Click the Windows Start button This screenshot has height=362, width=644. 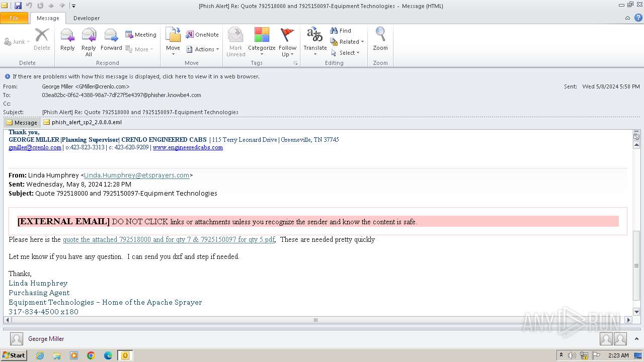14,355
